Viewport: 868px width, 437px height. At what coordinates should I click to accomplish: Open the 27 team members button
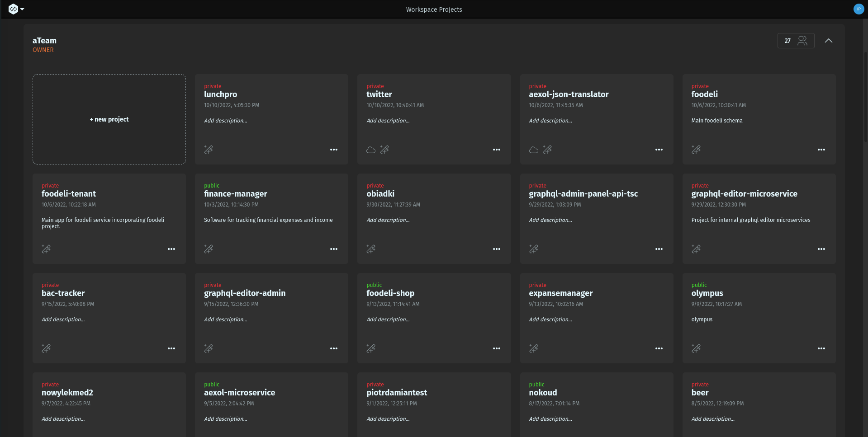click(x=796, y=41)
